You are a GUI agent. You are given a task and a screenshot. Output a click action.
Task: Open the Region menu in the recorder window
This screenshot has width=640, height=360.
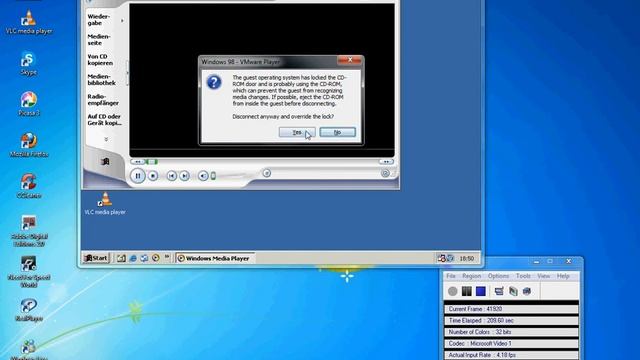click(x=471, y=276)
